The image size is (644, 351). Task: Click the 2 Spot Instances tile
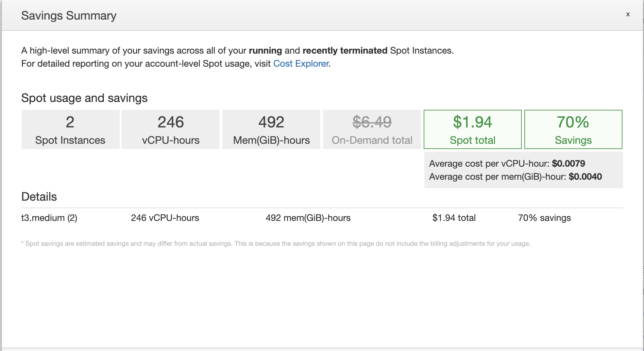click(x=70, y=129)
